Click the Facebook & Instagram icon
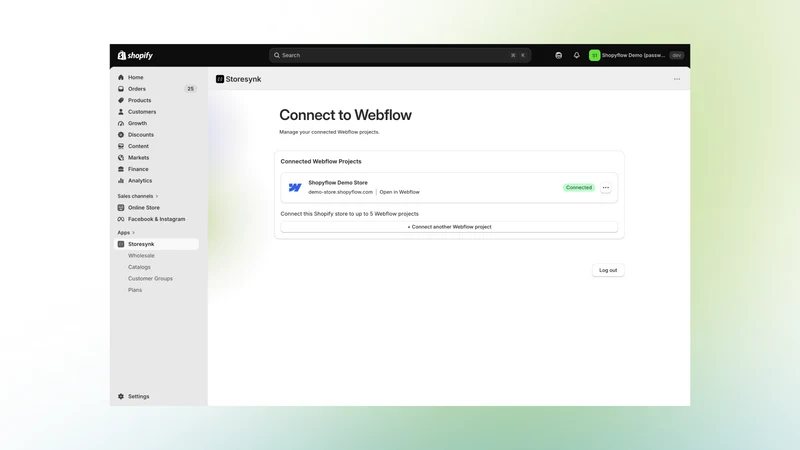This screenshot has height=450, width=800. tap(121, 219)
